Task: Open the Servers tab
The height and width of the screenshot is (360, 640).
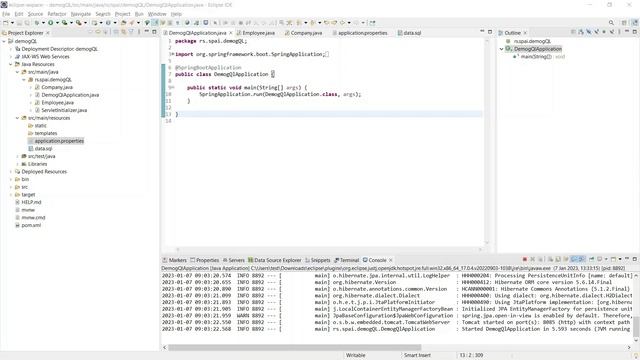Action: click(233, 260)
